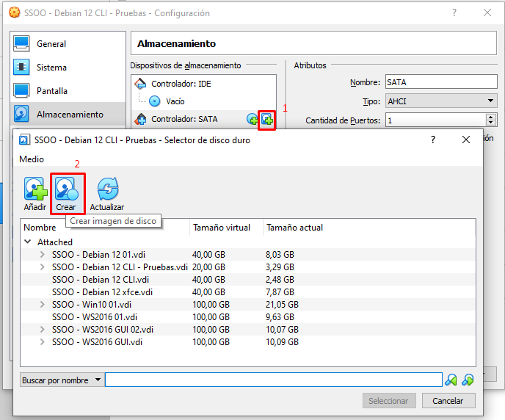Add optical drive to SATA controller

(252, 119)
